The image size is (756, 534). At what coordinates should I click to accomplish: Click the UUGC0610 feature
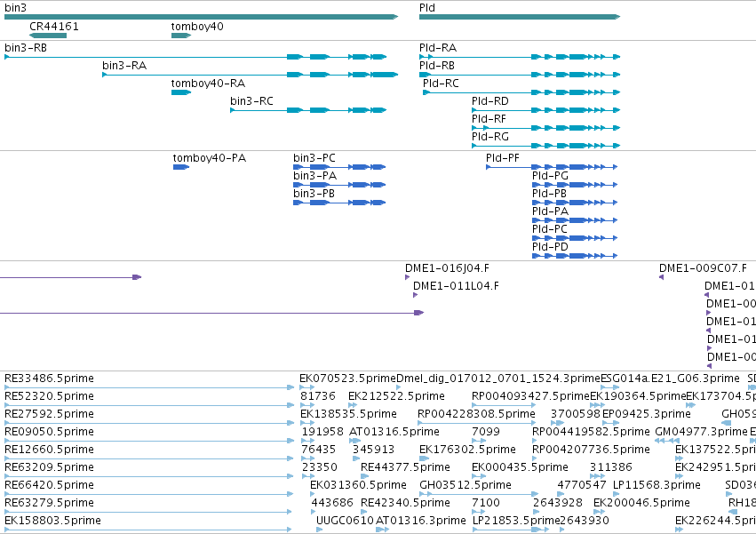(319, 530)
